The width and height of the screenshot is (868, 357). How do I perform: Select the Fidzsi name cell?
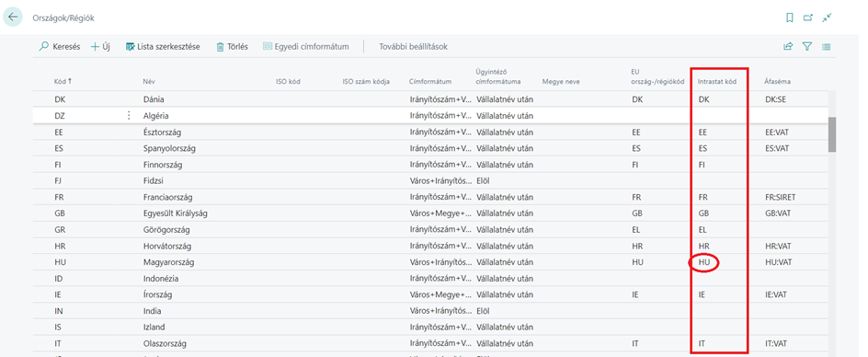154,180
